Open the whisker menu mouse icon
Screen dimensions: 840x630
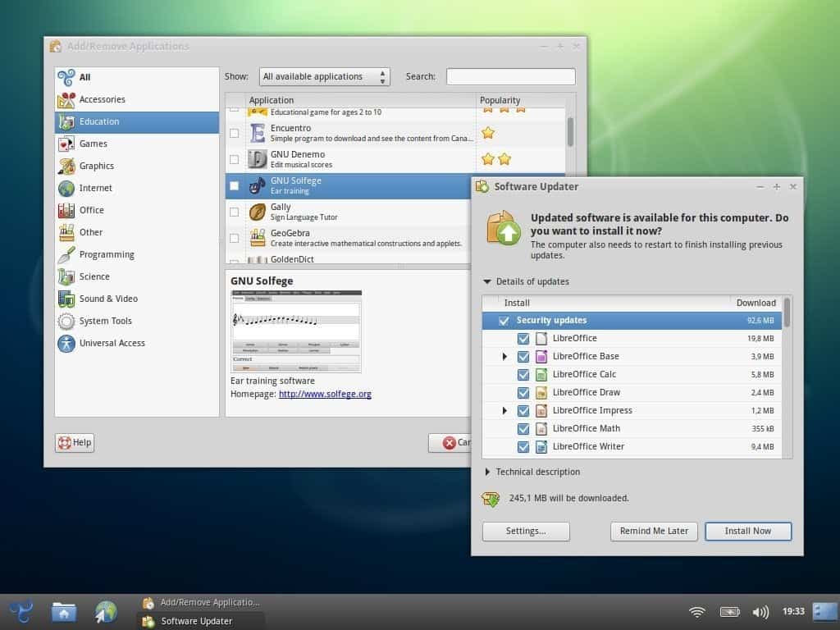point(21,612)
